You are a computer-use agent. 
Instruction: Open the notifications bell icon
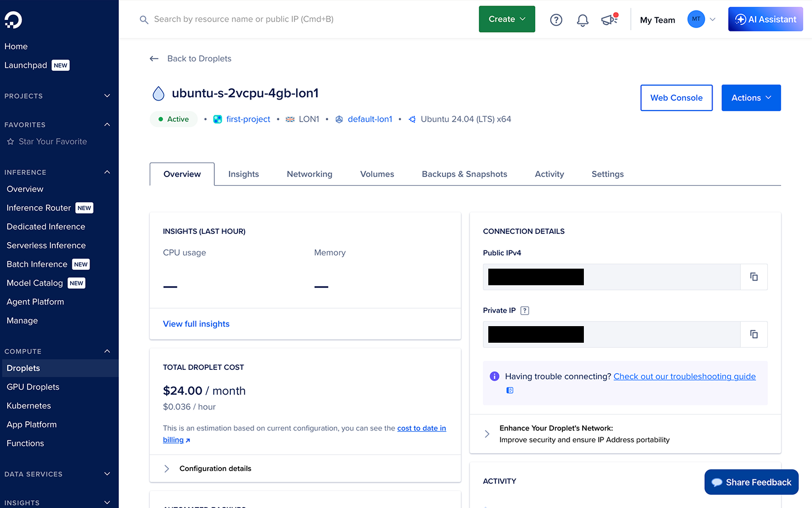583,20
